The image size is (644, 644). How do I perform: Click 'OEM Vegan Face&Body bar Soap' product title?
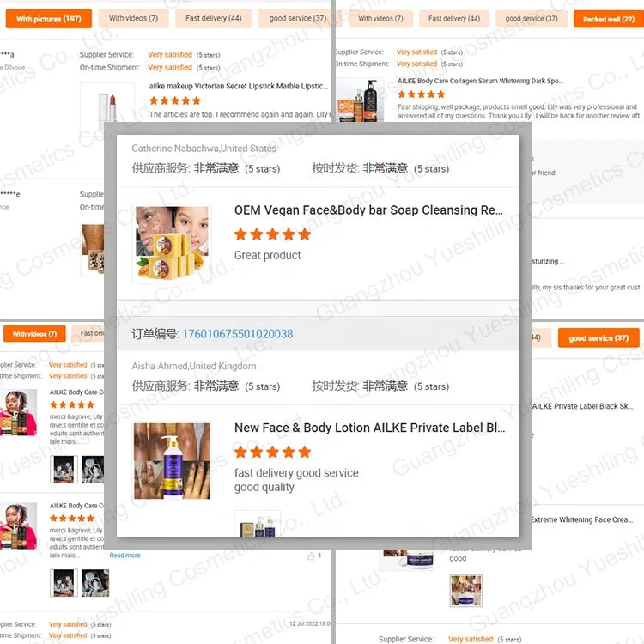[368, 210]
